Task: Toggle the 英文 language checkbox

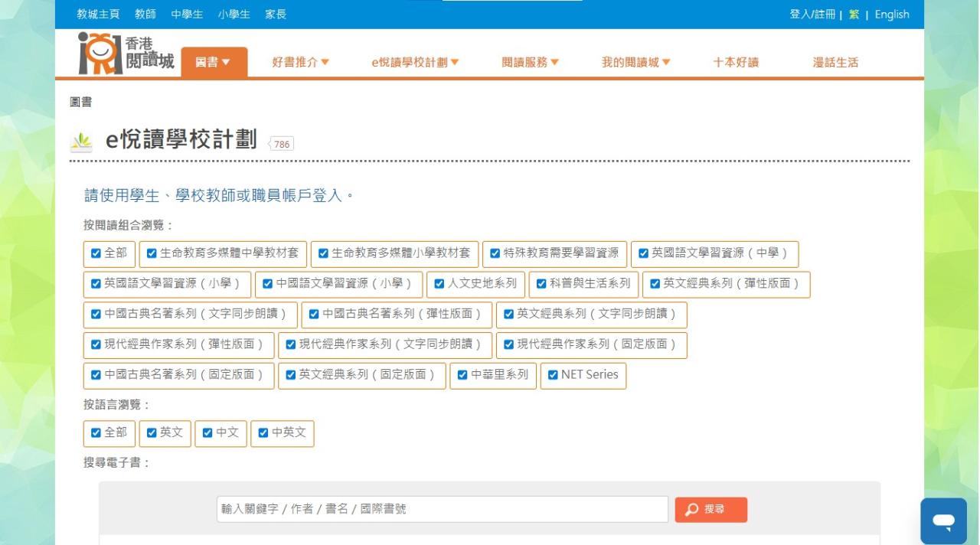Action: [x=152, y=432]
